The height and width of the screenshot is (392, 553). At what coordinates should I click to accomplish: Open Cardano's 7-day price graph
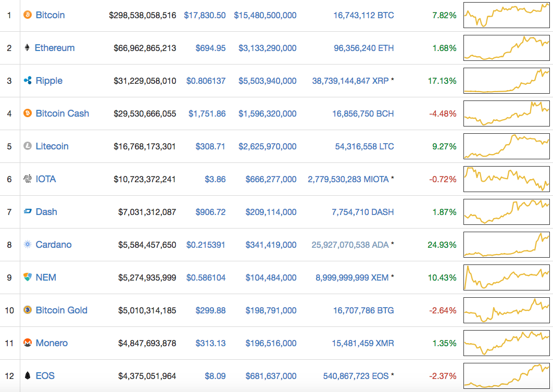click(506, 244)
